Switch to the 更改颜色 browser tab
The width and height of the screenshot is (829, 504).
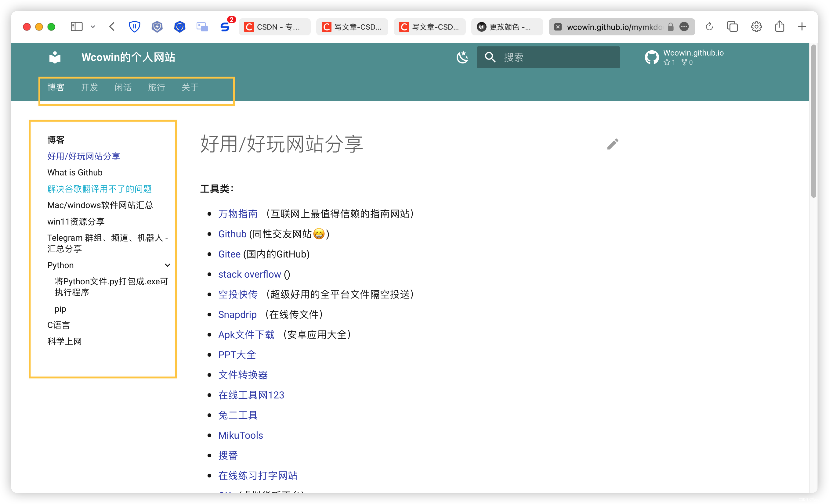pos(506,27)
